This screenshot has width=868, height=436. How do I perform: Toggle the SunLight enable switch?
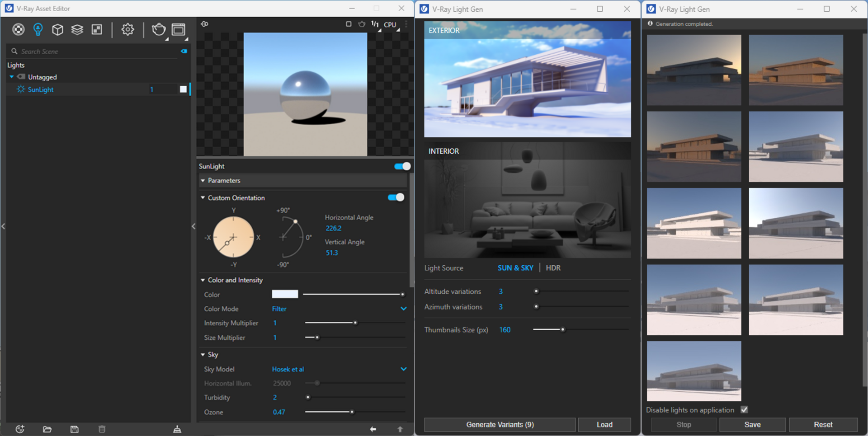click(x=402, y=166)
